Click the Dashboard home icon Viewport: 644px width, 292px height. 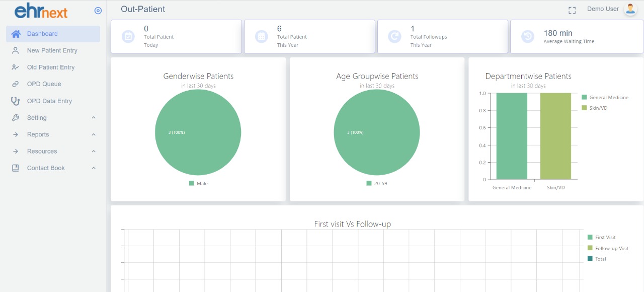coord(16,34)
